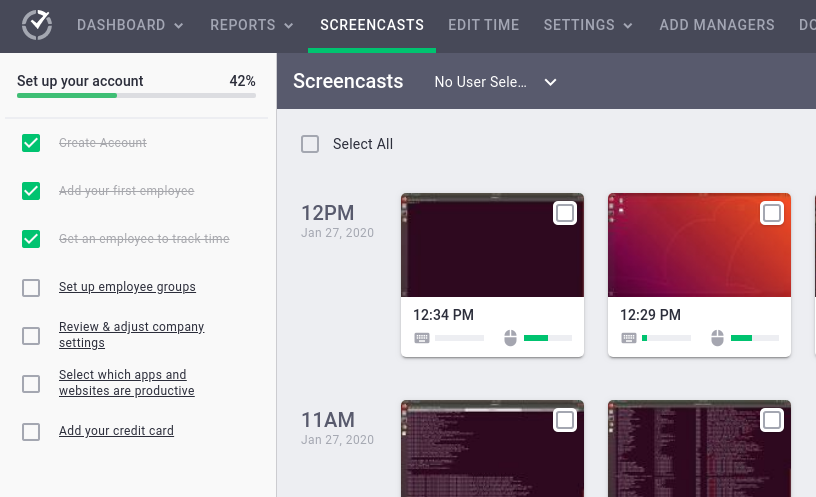Go to the Add Managers tab
The width and height of the screenshot is (816, 497).
pos(717,25)
